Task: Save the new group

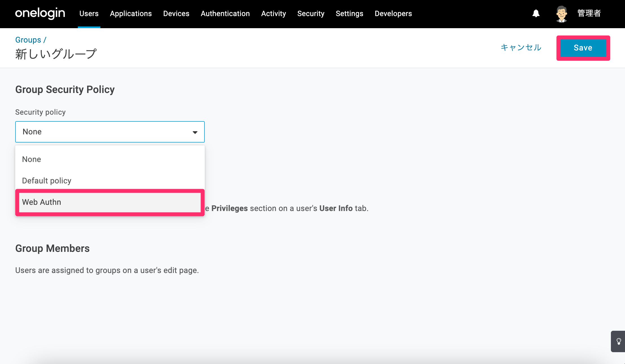Action: pyautogui.click(x=583, y=48)
